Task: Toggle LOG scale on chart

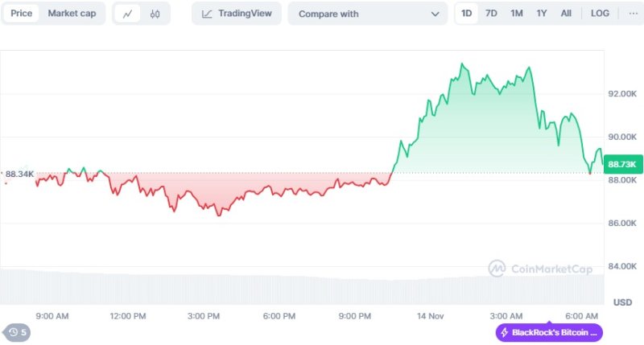Action: (600, 14)
